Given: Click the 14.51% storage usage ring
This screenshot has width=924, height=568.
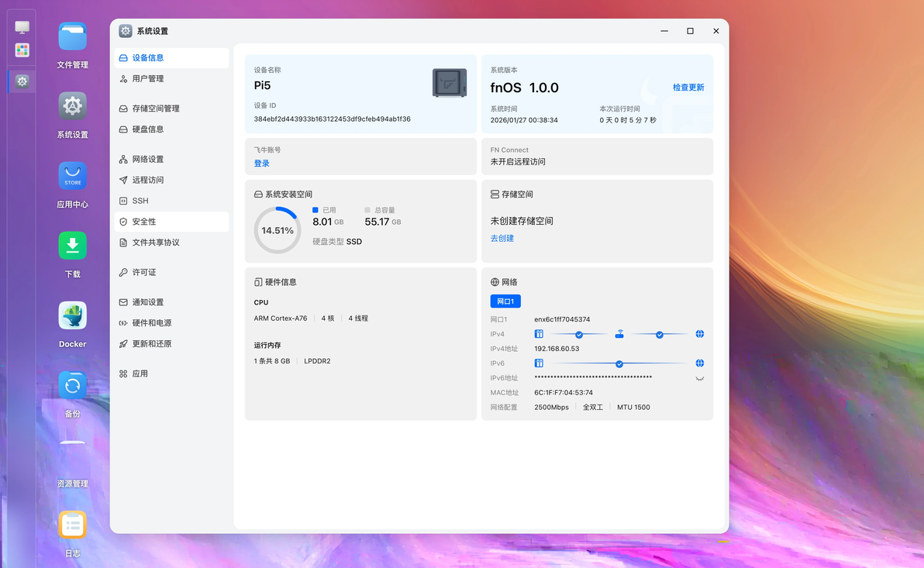Looking at the screenshot, I should point(277,230).
